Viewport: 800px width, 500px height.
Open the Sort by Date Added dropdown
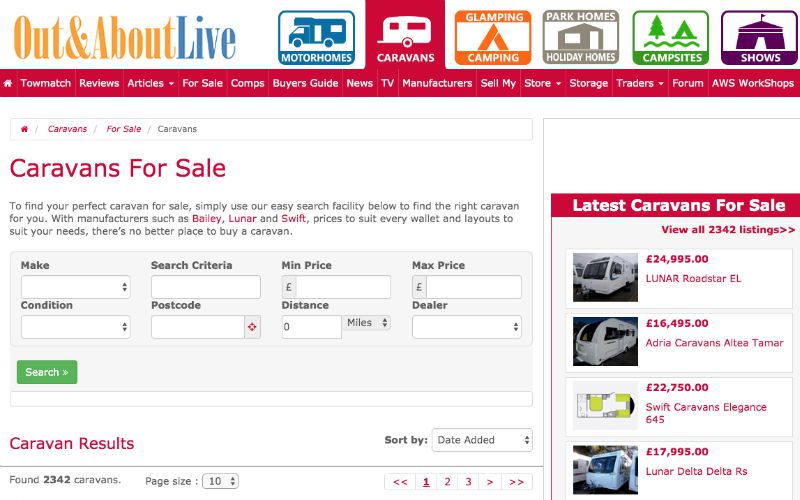[482, 440]
